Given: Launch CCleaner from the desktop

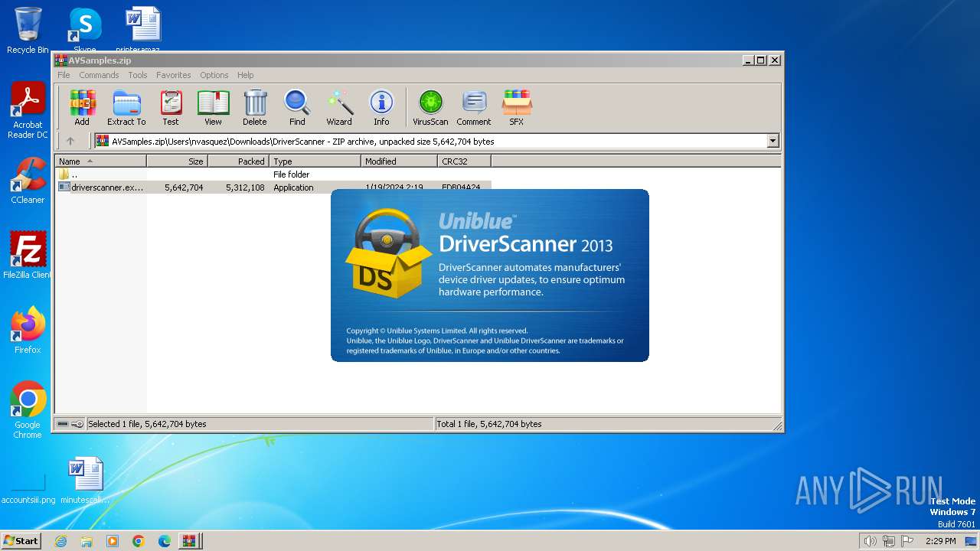Looking at the screenshot, I should click(28, 181).
